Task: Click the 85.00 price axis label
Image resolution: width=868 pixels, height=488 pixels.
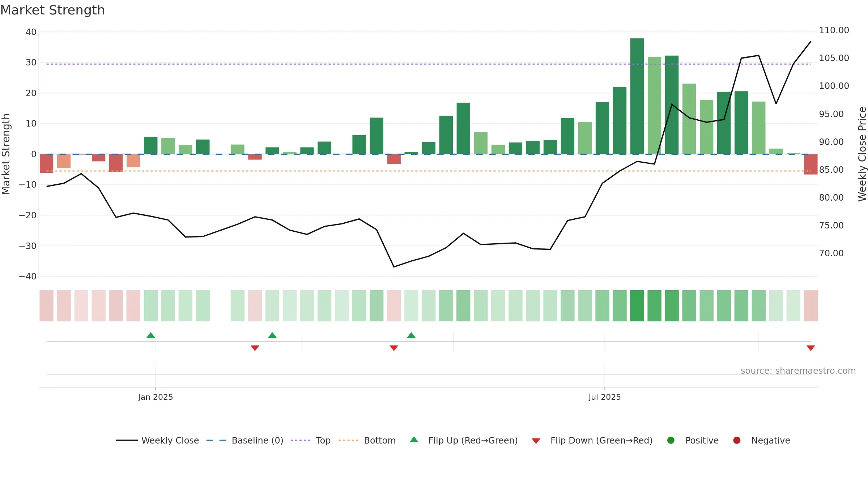Action: click(831, 170)
